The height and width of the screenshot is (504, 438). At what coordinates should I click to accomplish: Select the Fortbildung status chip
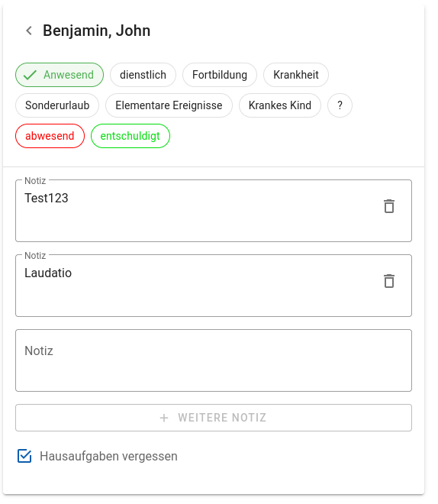220,75
